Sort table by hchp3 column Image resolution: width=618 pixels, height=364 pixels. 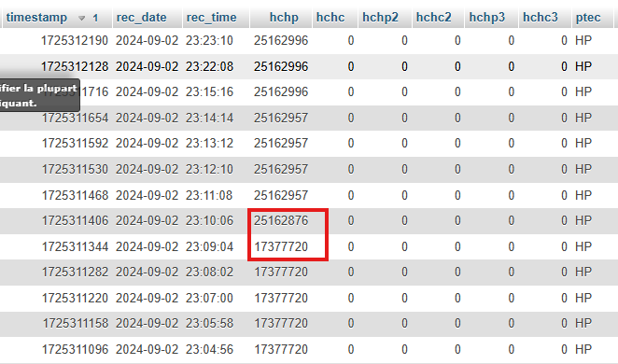coord(486,18)
